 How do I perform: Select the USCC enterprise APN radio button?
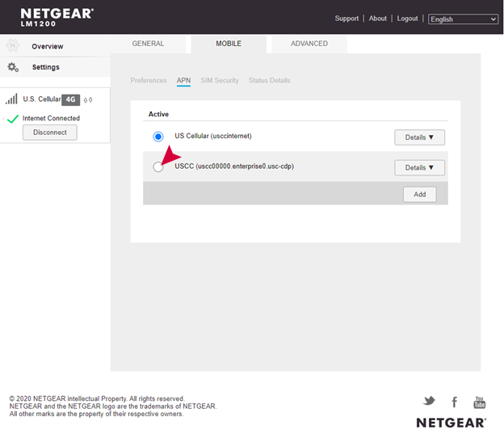(x=158, y=167)
